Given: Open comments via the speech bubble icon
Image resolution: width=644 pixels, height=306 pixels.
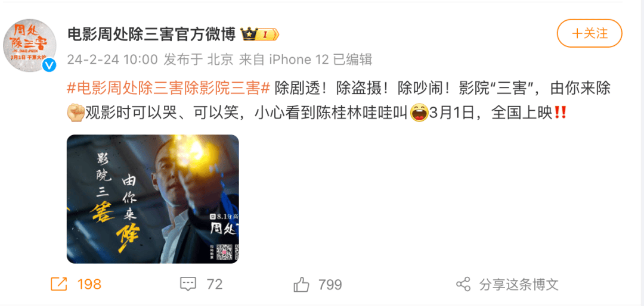Looking at the screenshot, I should click(x=188, y=284).
